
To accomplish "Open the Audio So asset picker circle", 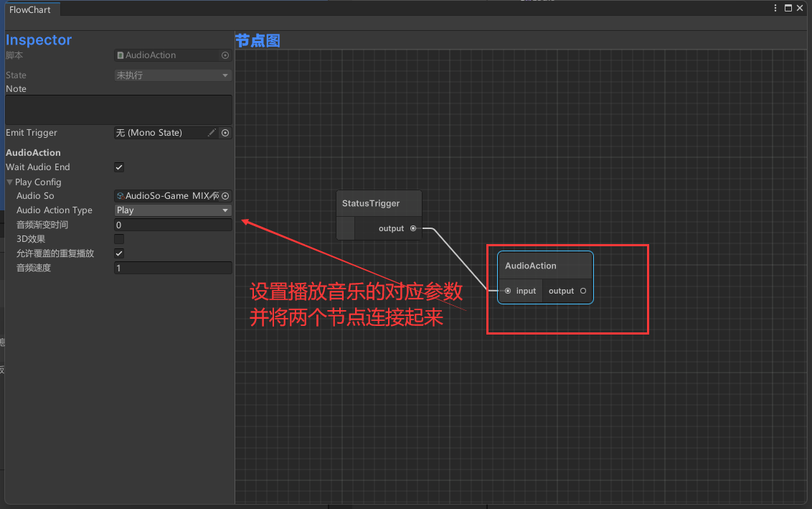I will pyautogui.click(x=225, y=195).
